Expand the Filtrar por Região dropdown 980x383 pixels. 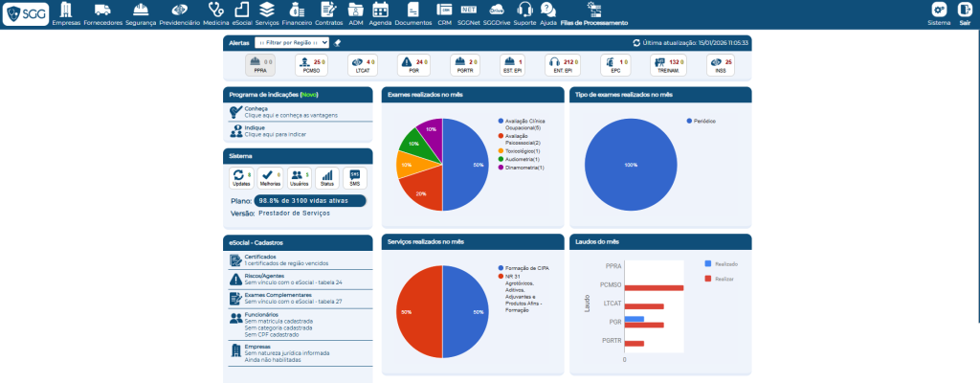pos(293,43)
